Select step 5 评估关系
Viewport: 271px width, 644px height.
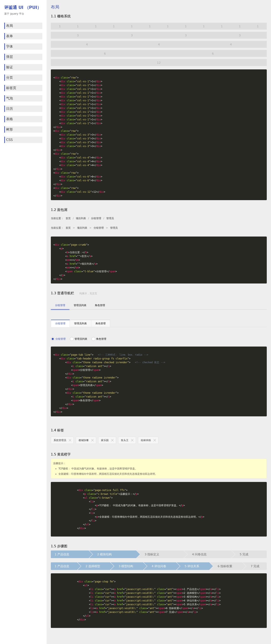[195, 566]
